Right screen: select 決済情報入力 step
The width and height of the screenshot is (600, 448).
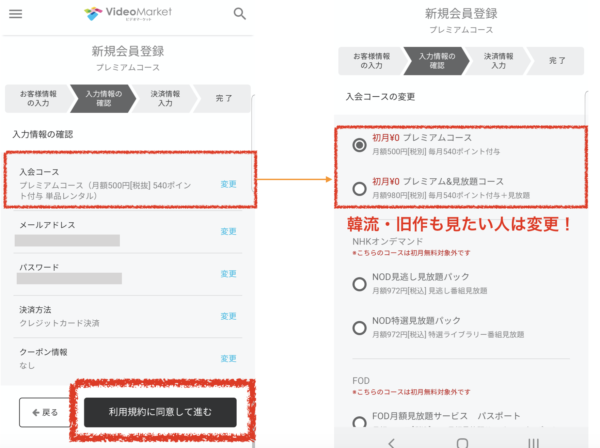click(499, 61)
